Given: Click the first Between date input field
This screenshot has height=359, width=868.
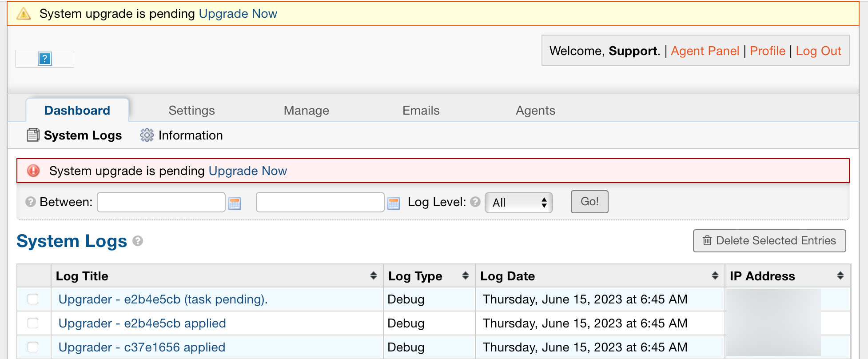Looking at the screenshot, I should click(161, 202).
